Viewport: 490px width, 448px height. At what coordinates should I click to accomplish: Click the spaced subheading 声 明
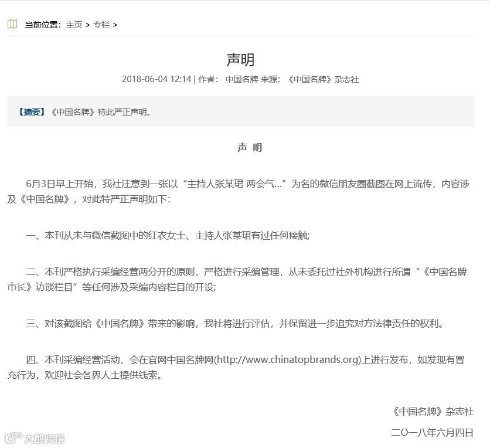click(250, 147)
